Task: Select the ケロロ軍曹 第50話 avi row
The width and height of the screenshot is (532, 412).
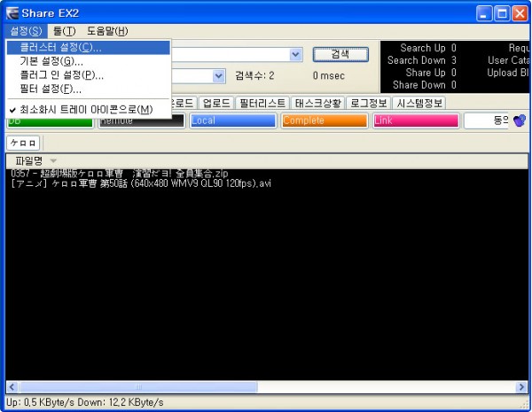Action: pyautogui.click(x=141, y=183)
